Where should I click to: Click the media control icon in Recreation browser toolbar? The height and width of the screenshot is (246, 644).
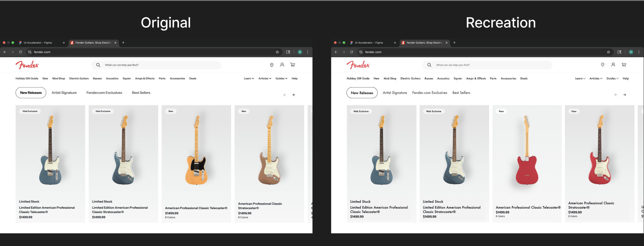619,52
